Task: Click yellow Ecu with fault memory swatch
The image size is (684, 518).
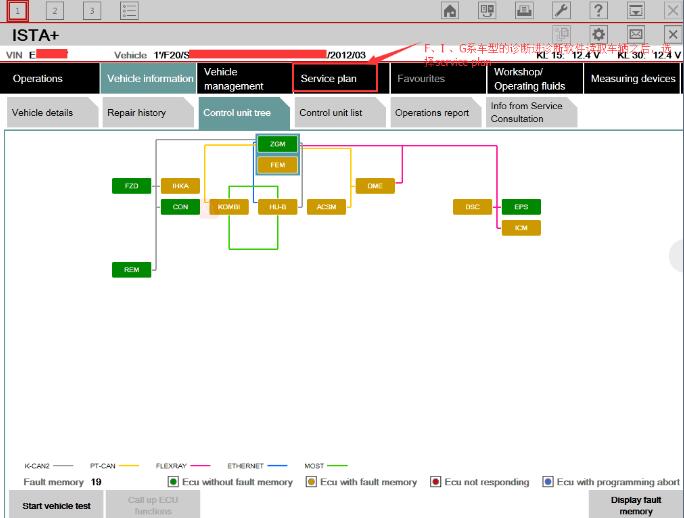Action: click(x=311, y=482)
